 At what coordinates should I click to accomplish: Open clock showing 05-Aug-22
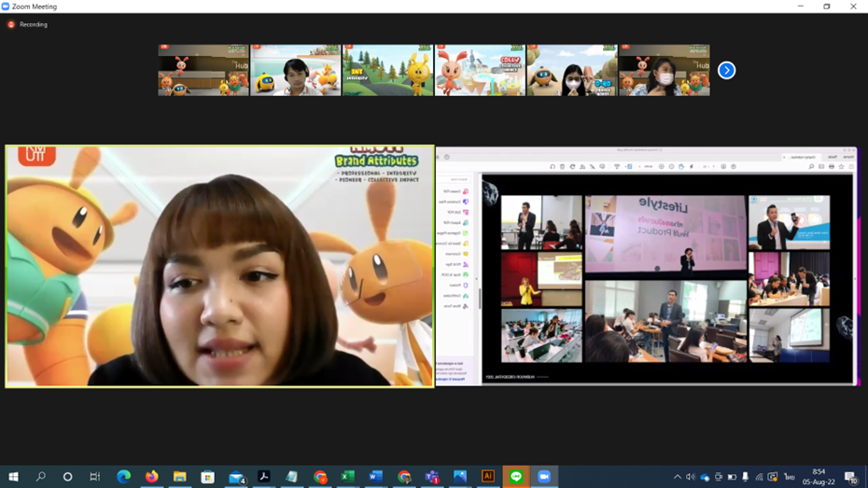(x=819, y=477)
